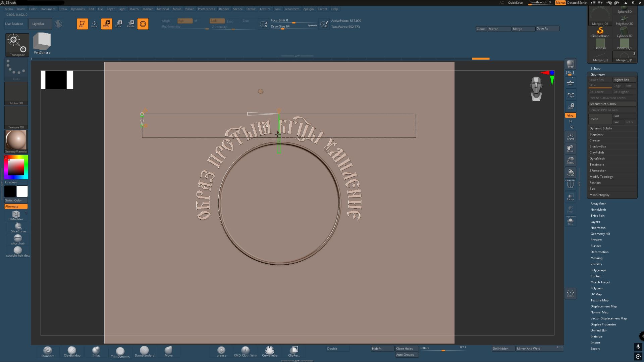Screen dimensions: 644x362
Task: Click the orange Gizmo 3D icon
Action: pos(143,24)
